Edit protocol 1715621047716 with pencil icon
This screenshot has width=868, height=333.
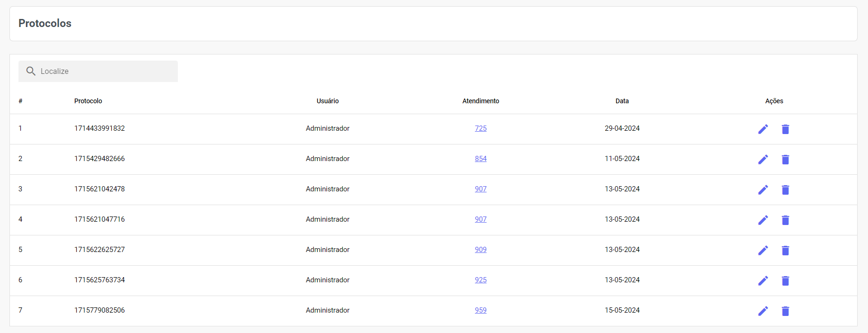[x=763, y=220]
